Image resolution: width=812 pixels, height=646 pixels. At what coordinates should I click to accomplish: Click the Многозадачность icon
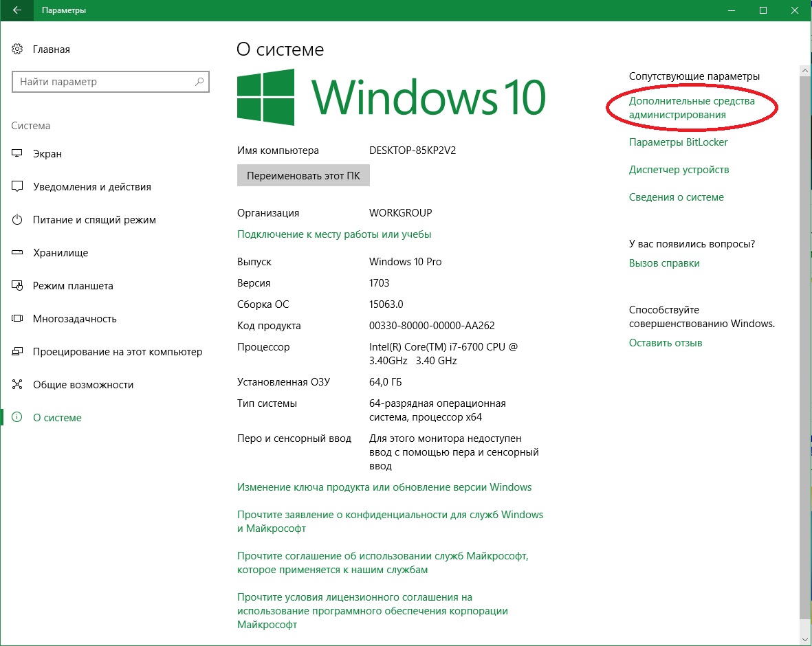[x=17, y=318]
